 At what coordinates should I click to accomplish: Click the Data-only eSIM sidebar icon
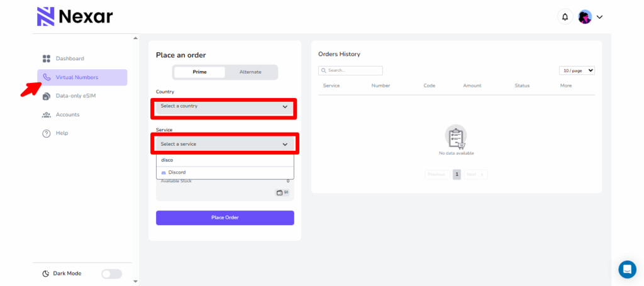pyautogui.click(x=47, y=96)
